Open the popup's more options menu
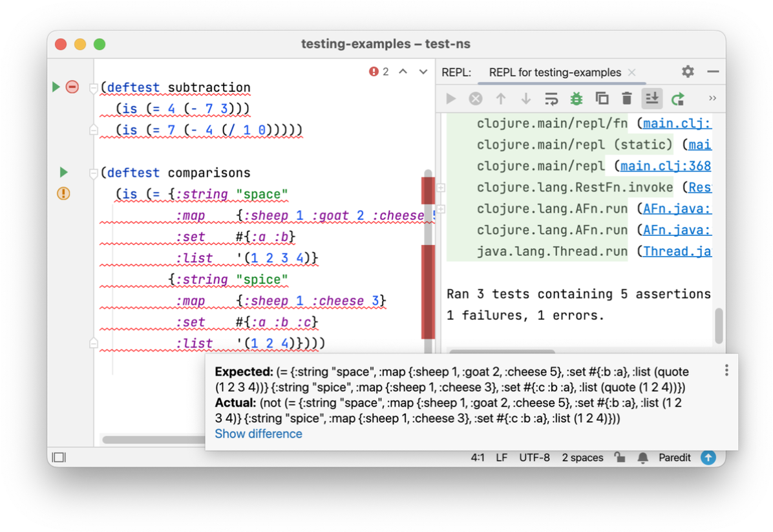This screenshot has height=532, width=773. point(726,371)
